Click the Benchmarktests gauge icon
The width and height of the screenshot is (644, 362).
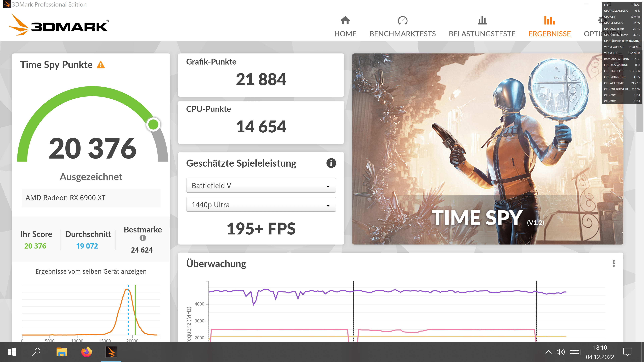[x=402, y=20]
